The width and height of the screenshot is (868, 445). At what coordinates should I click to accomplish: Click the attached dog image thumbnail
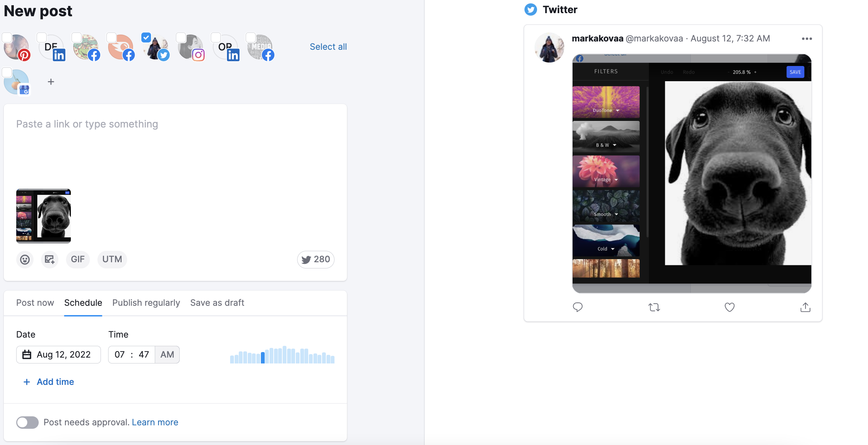(x=44, y=216)
